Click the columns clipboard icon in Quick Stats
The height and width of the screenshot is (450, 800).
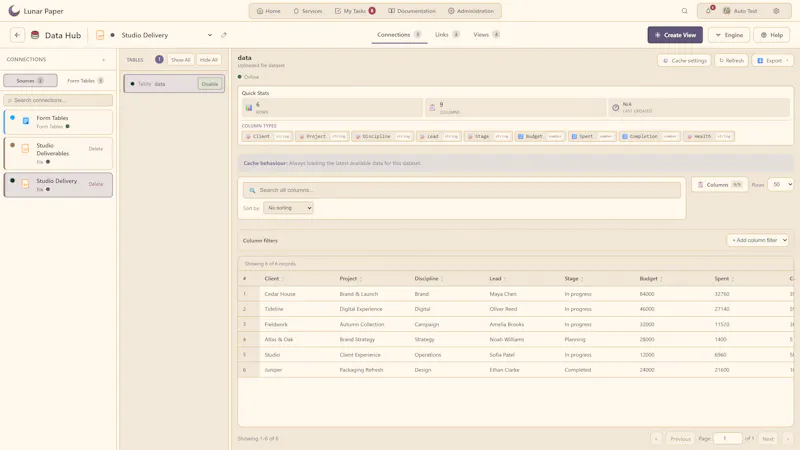[x=432, y=108]
